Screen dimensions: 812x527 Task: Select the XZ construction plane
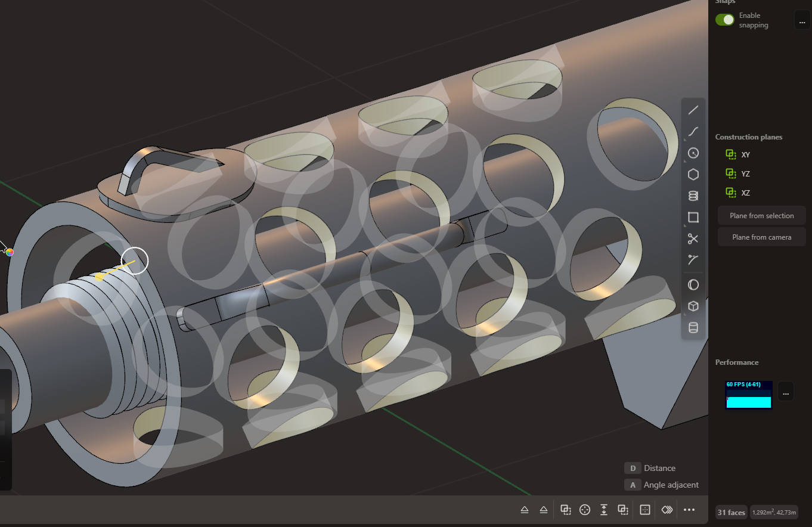pos(739,193)
